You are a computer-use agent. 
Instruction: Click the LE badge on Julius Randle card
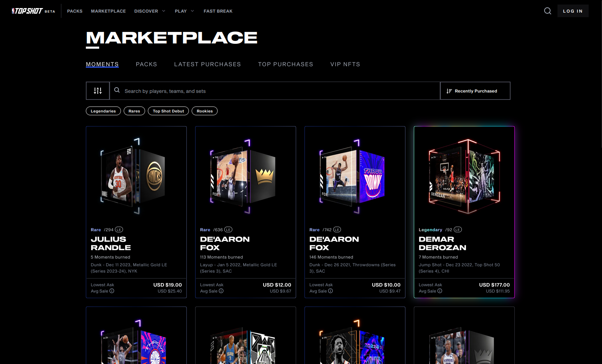[x=119, y=230]
